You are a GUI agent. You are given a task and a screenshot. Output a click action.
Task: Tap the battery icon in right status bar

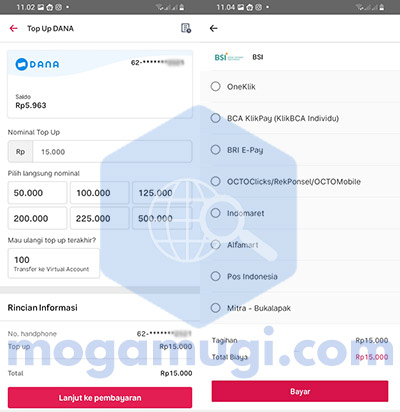(382, 7)
